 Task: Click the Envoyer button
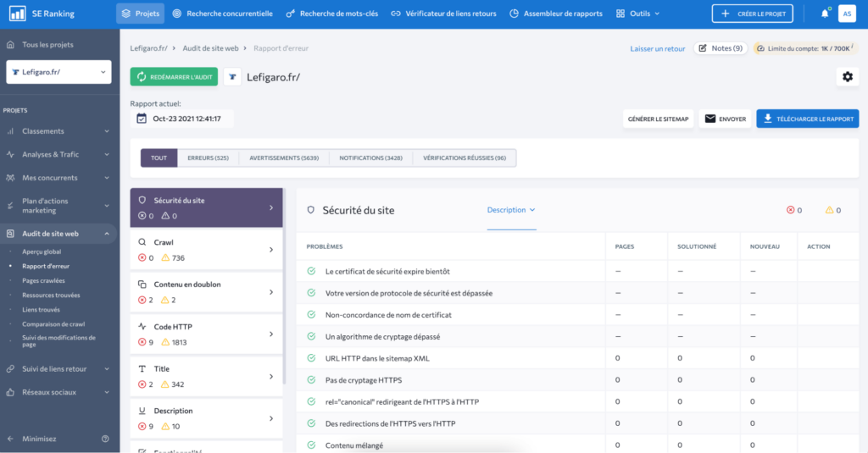(726, 119)
